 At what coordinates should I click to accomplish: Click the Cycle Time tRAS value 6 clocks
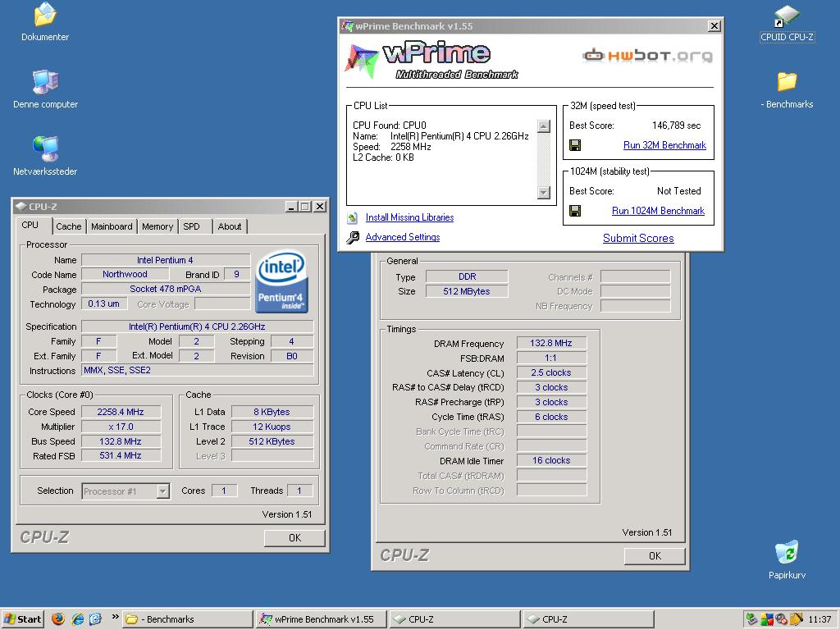551,417
